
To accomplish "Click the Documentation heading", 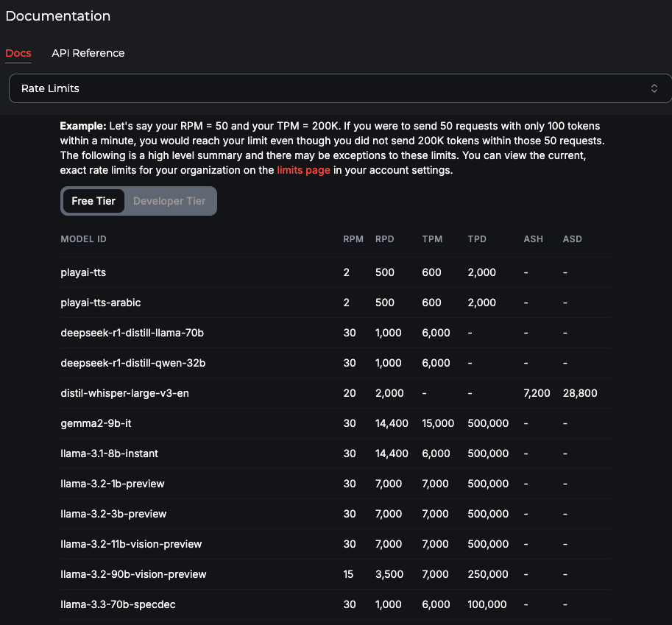I will tap(58, 16).
